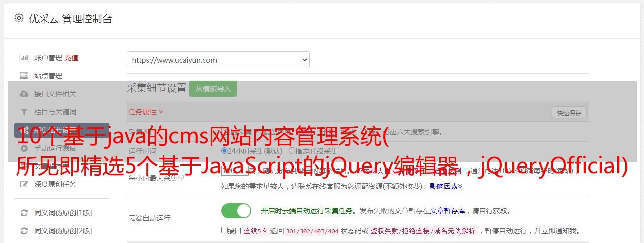Click the 云端自动运行 row label
The image size is (644, 243).
click(x=149, y=218)
